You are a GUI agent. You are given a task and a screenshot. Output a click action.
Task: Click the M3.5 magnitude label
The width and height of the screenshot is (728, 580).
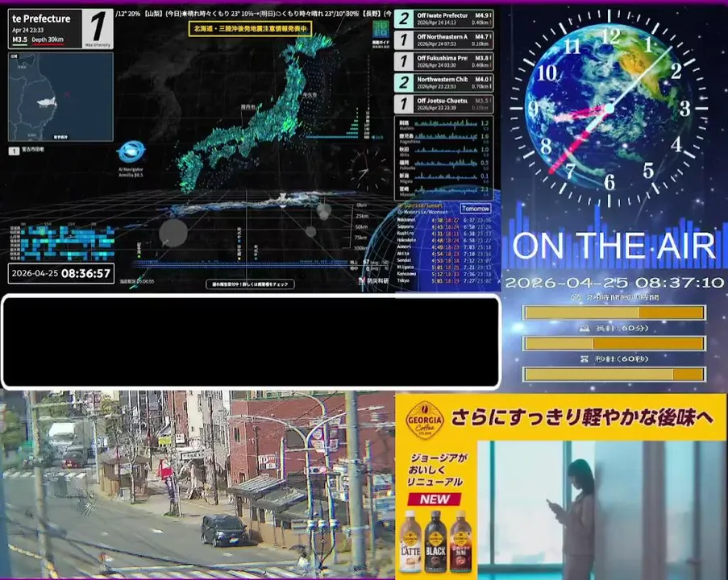pyautogui.click(x=19, y=40)
